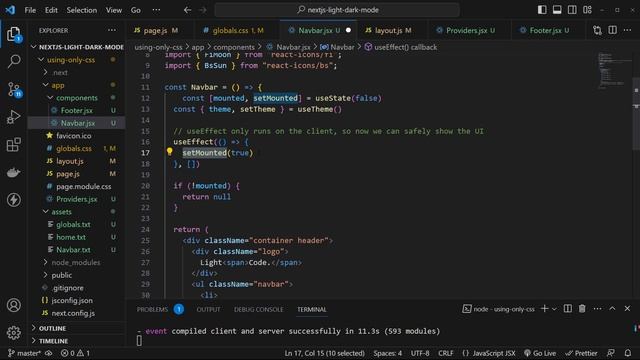Open changes compare icon in editor toolbar

tap(597, 30)
